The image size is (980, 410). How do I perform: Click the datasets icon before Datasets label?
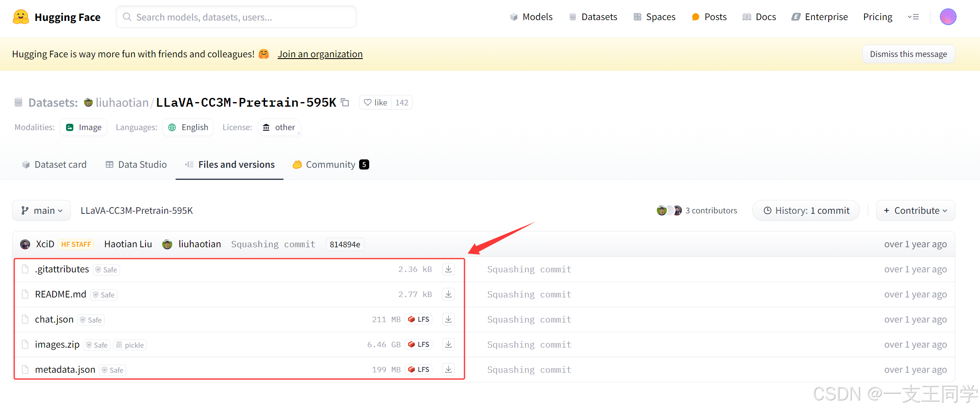18,102
